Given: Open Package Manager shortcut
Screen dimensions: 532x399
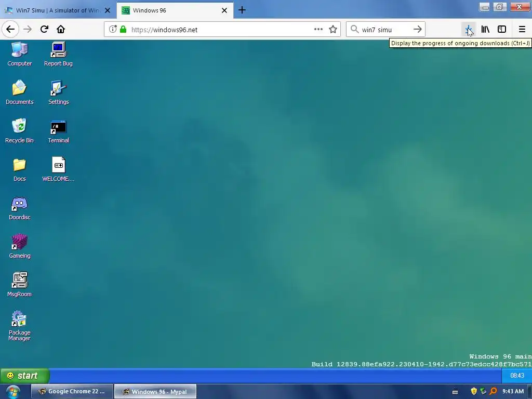Looking at the screenshot, I should coord(19,326).
